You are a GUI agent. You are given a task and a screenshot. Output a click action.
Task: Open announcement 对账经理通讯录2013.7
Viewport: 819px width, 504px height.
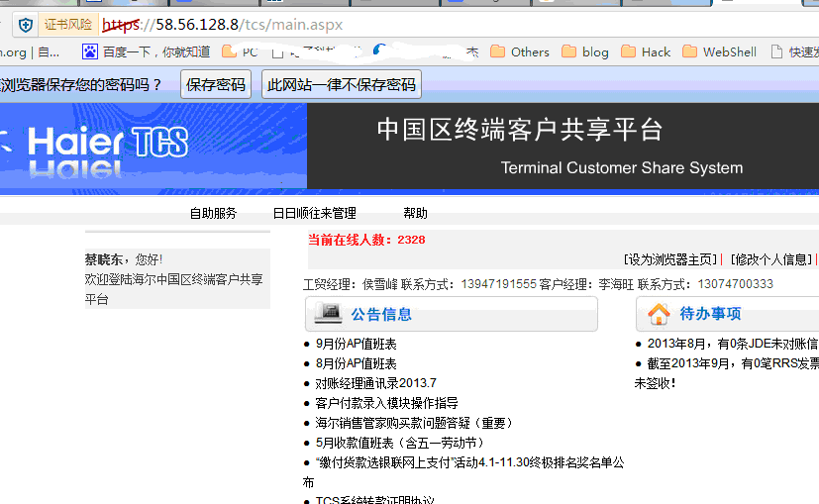coord(376,383)
